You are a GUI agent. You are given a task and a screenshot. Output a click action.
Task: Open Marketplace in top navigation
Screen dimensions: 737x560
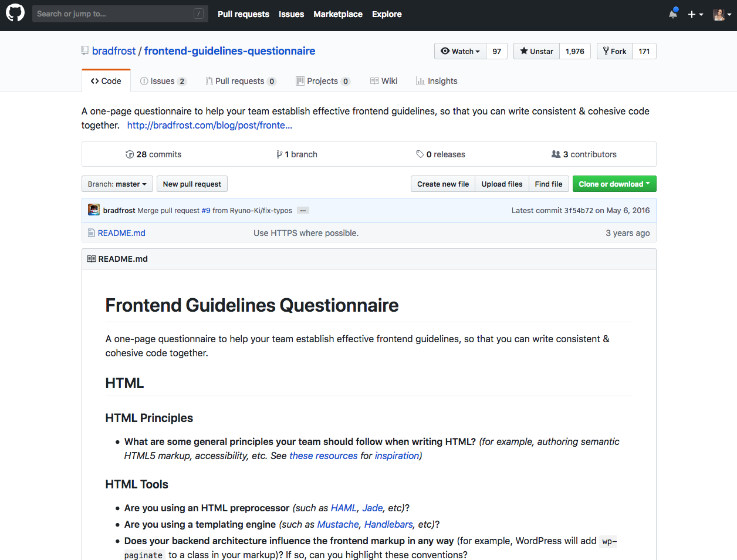[x=338, y=14]
